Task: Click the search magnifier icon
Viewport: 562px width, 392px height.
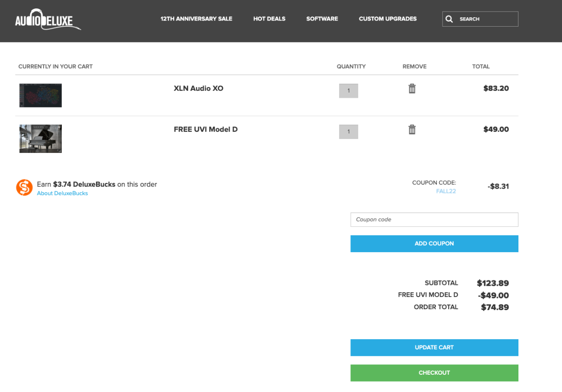Action: 449,19
